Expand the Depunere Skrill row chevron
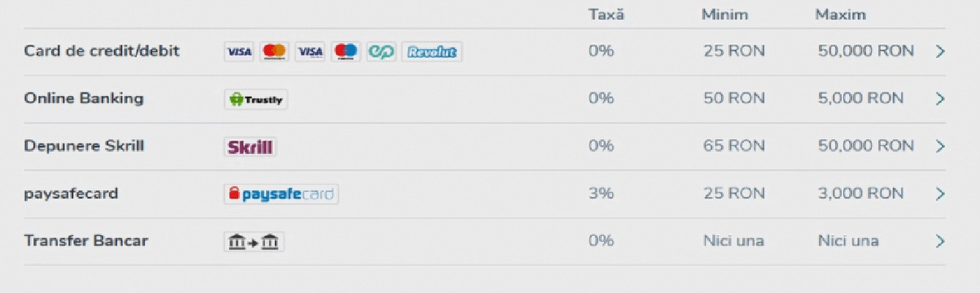The height and width of the screenshot is (293, 980). (941, 146)
